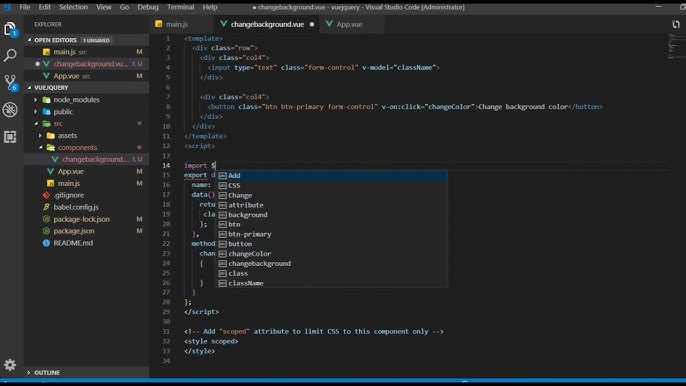Open the Debug view in the activity bar
This screenshot has width=686, height=386.
click(x=10, y=109)
